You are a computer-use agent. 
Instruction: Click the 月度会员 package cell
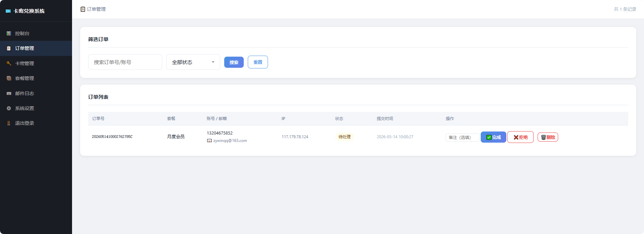[176, 137]
